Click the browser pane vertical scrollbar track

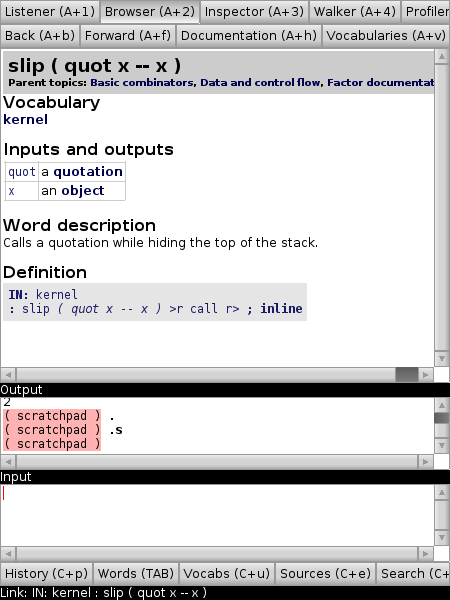click(x=442, y=208)
